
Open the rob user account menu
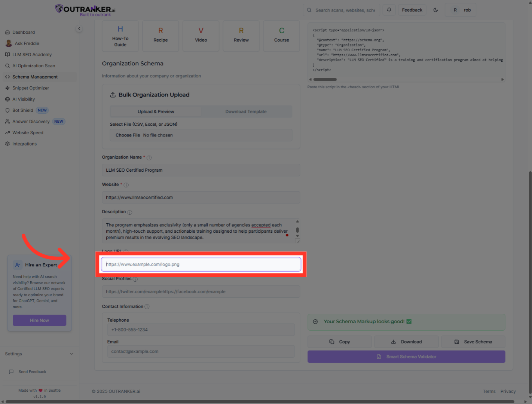tap(461, 10)
